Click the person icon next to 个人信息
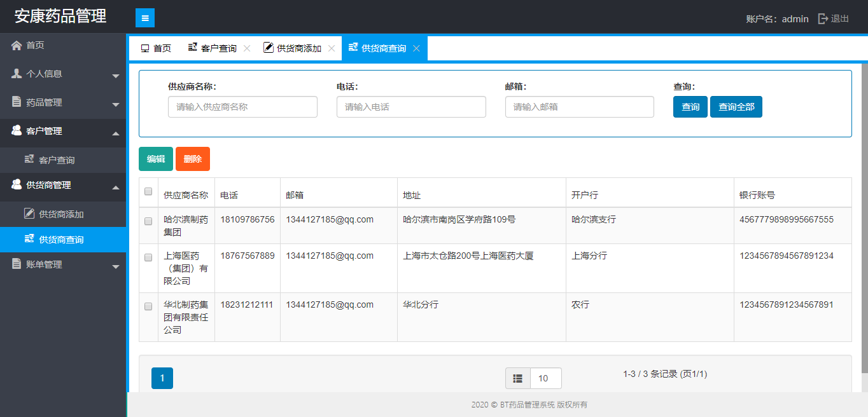This screenshot has height=417, width=868. pyautogui.click(x=17, y=73)
